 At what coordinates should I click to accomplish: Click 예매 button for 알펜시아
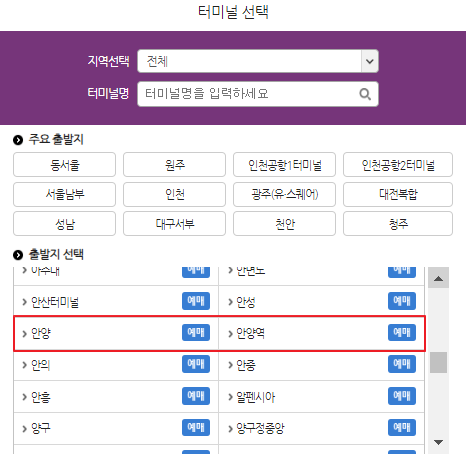402,396
